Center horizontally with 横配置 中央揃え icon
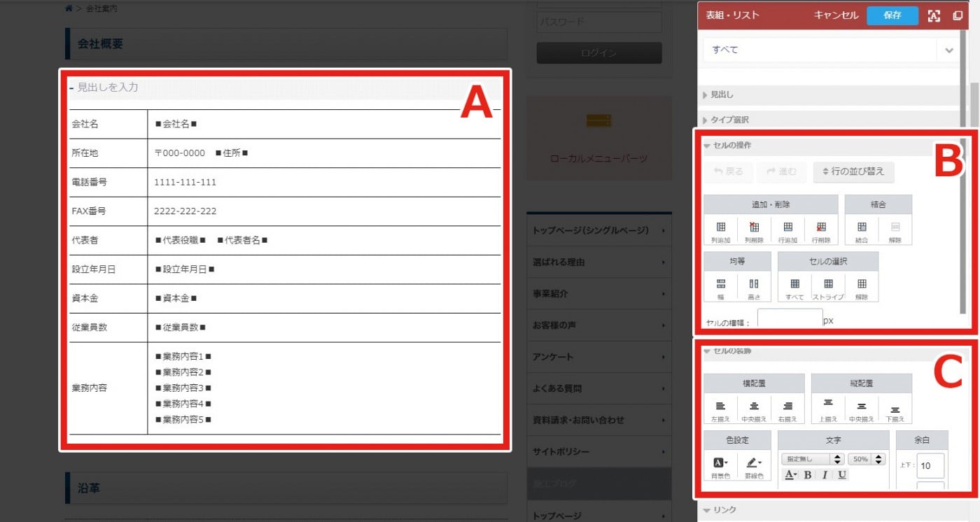 pyautogui.click(x=755, y=406)
